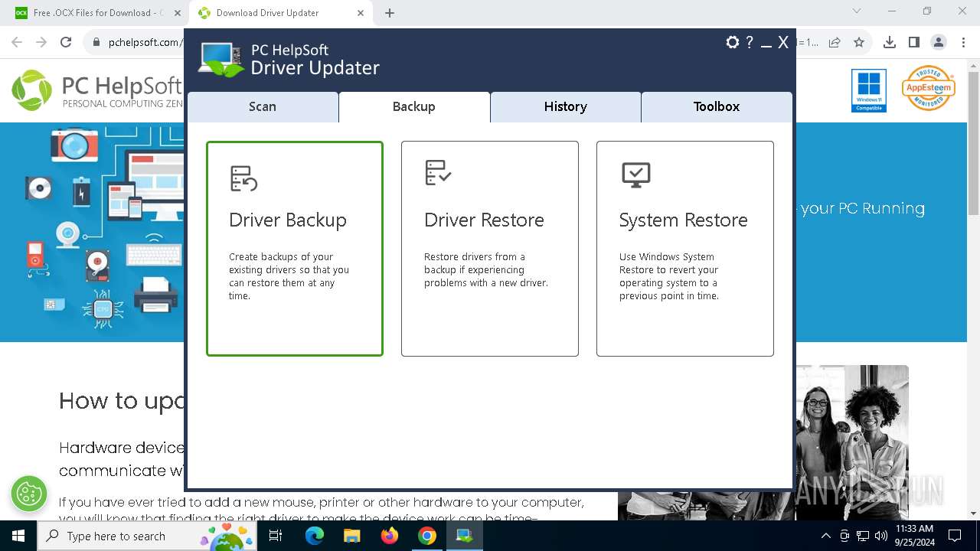Screen dimensions: 980x551
Task: Select the Backup tab
Action: (x=414, y=107)
